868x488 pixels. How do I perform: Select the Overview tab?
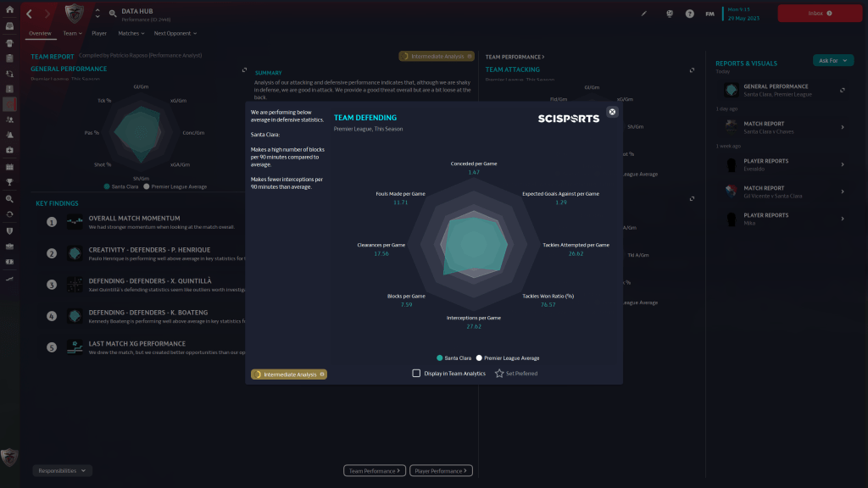(40, 34)
